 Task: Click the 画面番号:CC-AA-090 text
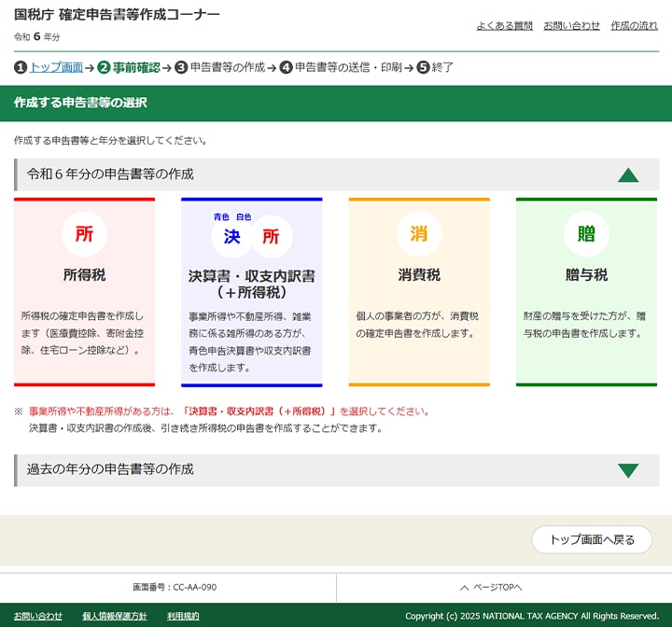coord(175,587)
